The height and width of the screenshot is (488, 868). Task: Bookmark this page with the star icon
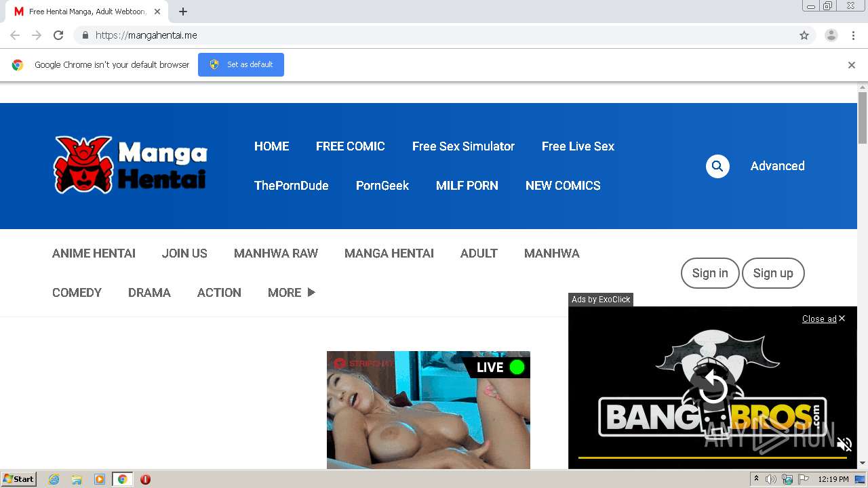[x=804, y=35]
